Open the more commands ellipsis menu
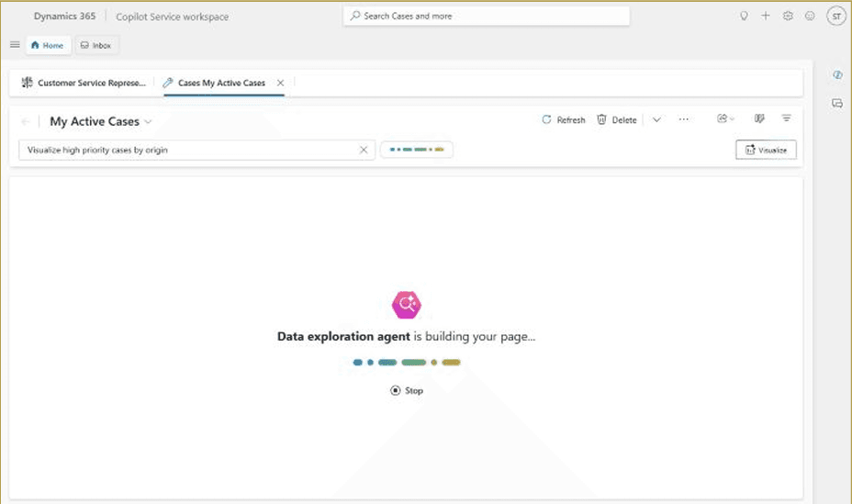This screenshot has height=504, width=852. tap(684, 119)
